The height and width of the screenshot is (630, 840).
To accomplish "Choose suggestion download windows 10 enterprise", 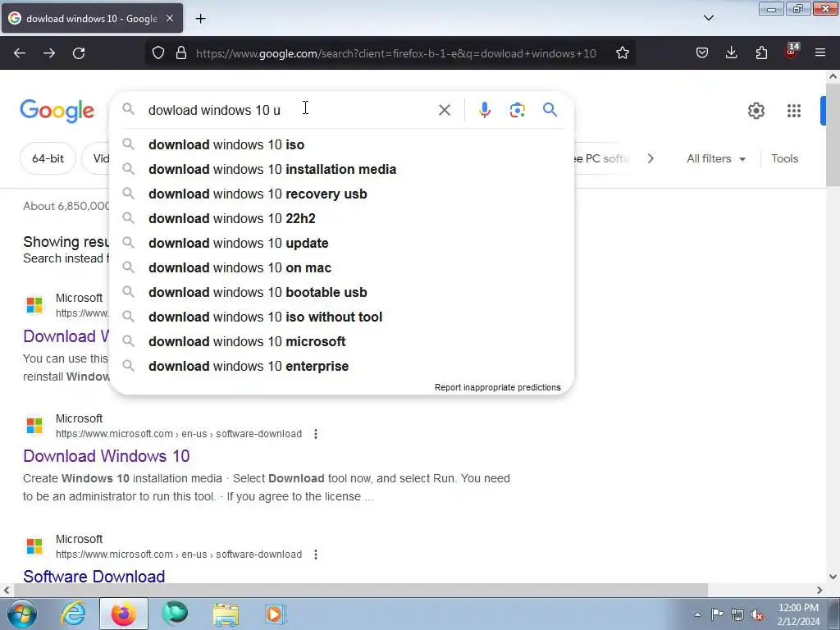I will tap(341, 367).
